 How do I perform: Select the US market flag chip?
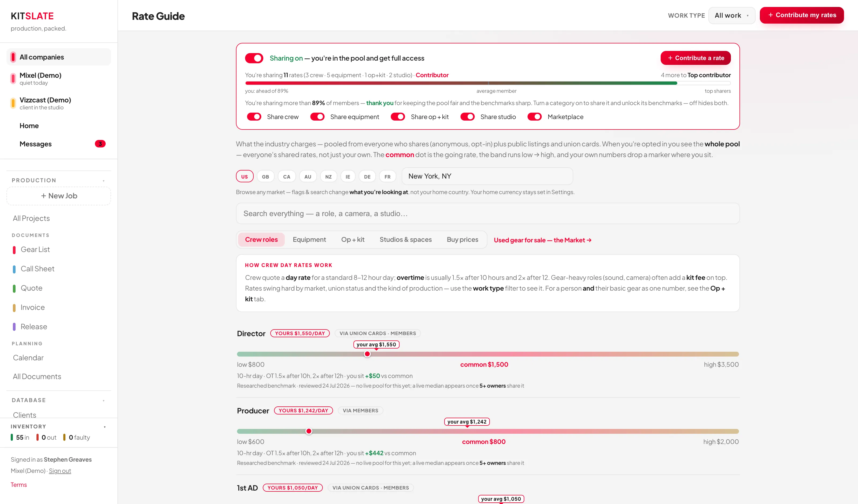point(245,176)
